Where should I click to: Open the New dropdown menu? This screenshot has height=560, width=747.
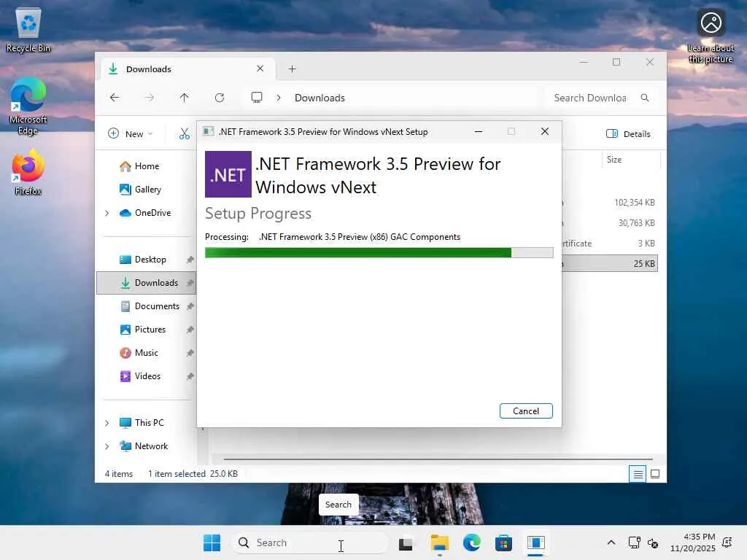130,134
